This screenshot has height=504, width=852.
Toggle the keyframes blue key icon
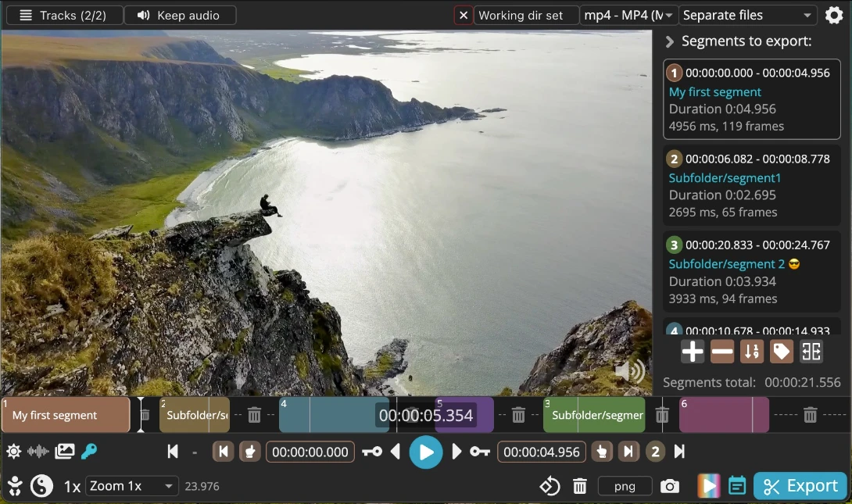[89, 452]
